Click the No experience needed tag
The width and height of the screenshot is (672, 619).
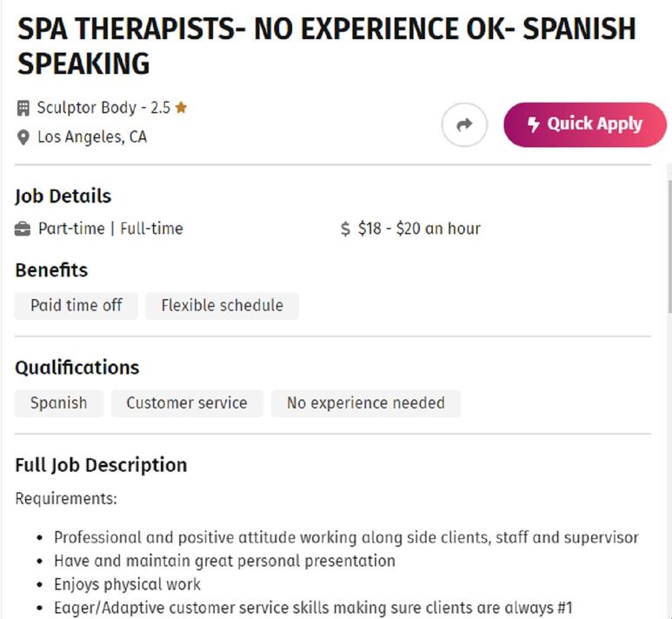[x=366, y=403]
